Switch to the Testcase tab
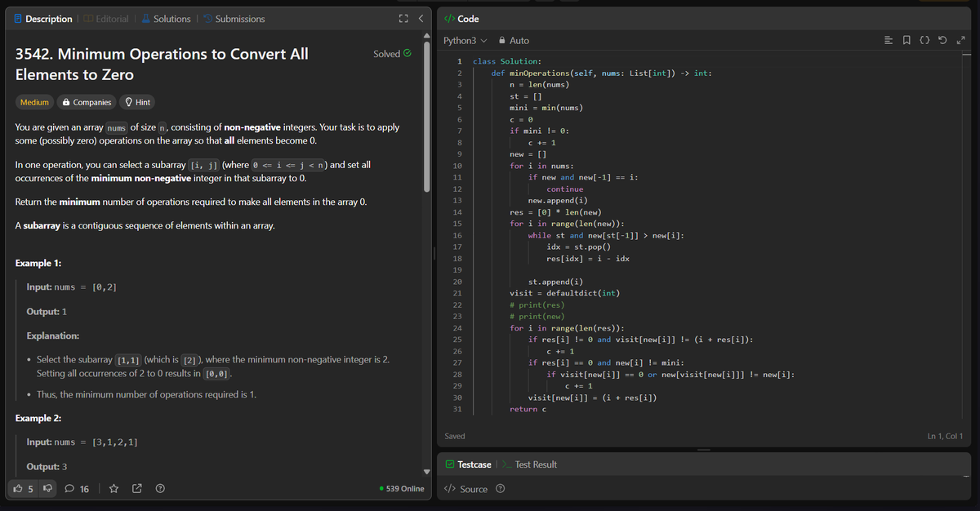Image resolution: width=980 pixels, height=511 pixels. coord(467,464)
